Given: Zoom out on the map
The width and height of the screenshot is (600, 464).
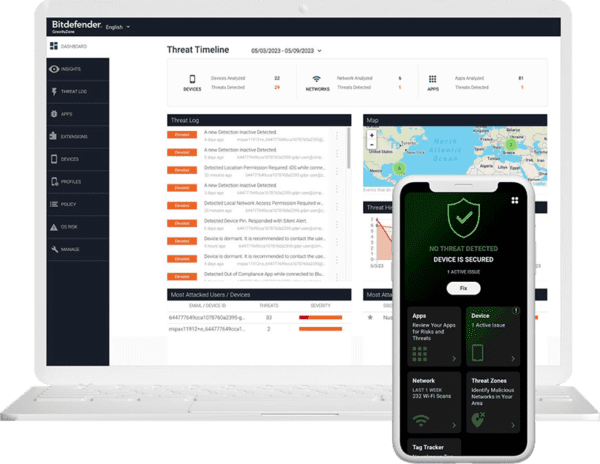Looking at the screenshot, I should pos(371,145).
